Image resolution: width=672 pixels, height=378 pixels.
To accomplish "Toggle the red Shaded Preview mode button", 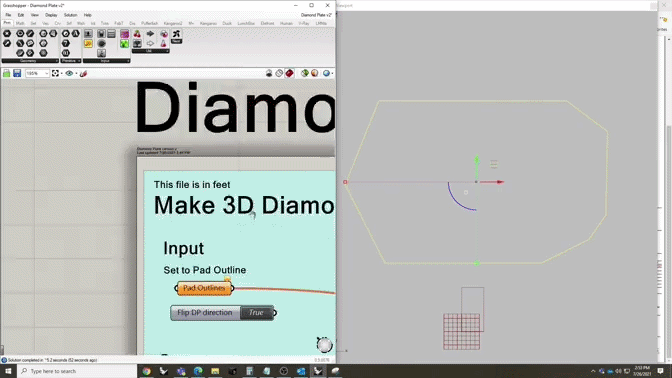I will click(289, 73).
